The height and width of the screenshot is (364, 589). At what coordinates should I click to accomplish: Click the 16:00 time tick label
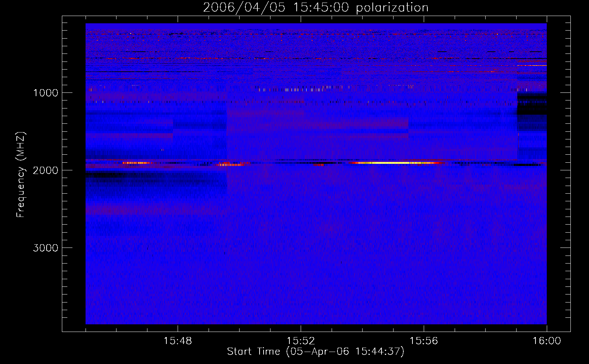547,341
